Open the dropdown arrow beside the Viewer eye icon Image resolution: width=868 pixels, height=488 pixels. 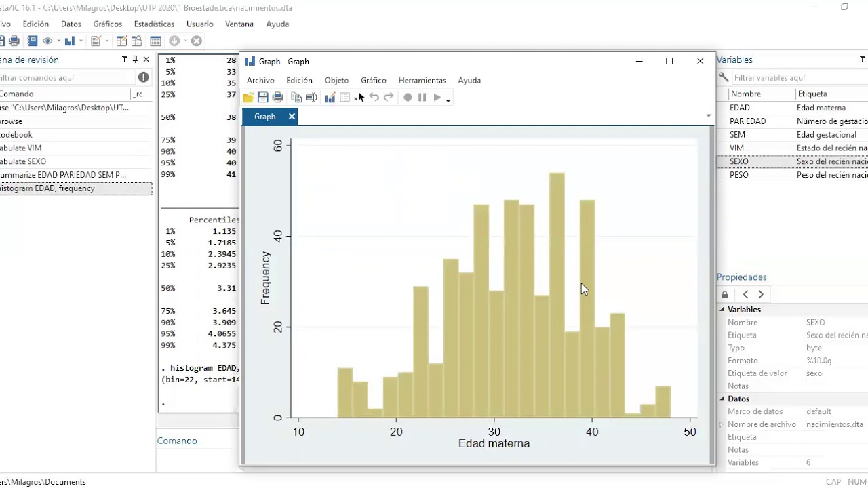pyautogui.click(x=58, y=41)
